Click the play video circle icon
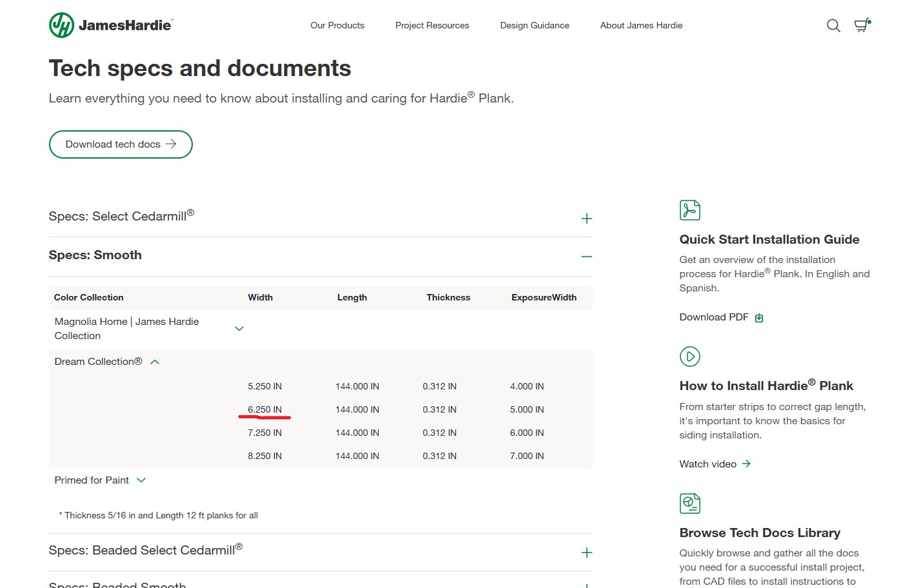The height and width of the screenshot is (588, 910). coord(689,357)
